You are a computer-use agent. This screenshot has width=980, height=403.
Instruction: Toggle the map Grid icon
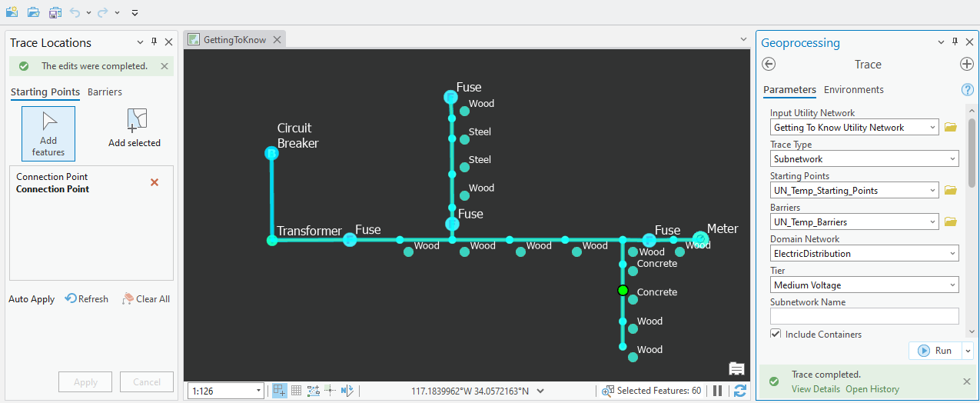click(x=297, y=391)
